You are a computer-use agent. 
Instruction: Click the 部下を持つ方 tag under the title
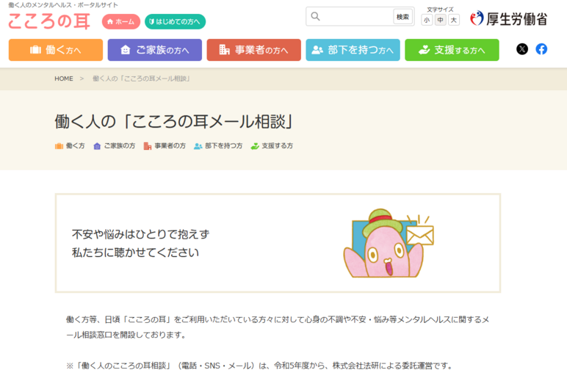(218, 146)
